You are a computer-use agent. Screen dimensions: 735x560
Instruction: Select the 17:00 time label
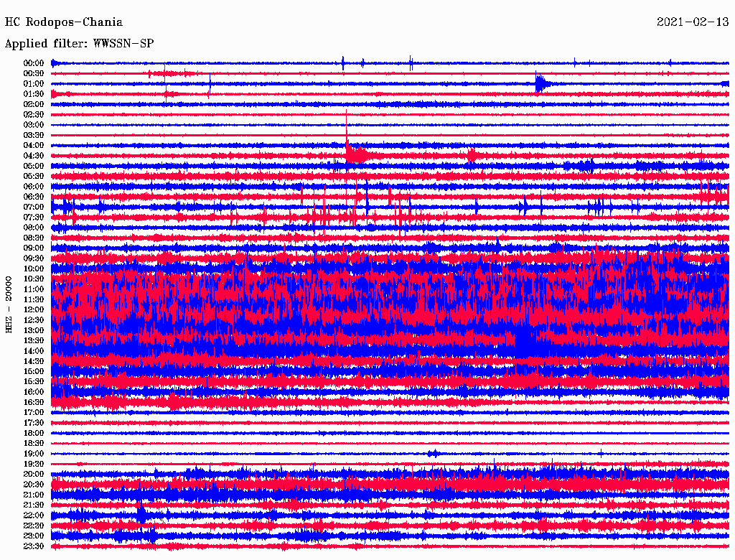tap(34, 413)
